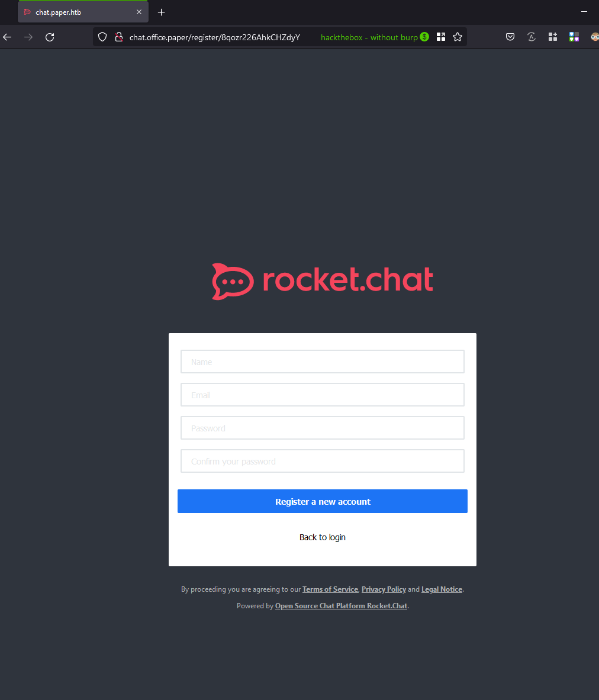Follow the Back to login link
This screenshot has width=599, height=700.
pyautogui.click(x=323, y=537)
